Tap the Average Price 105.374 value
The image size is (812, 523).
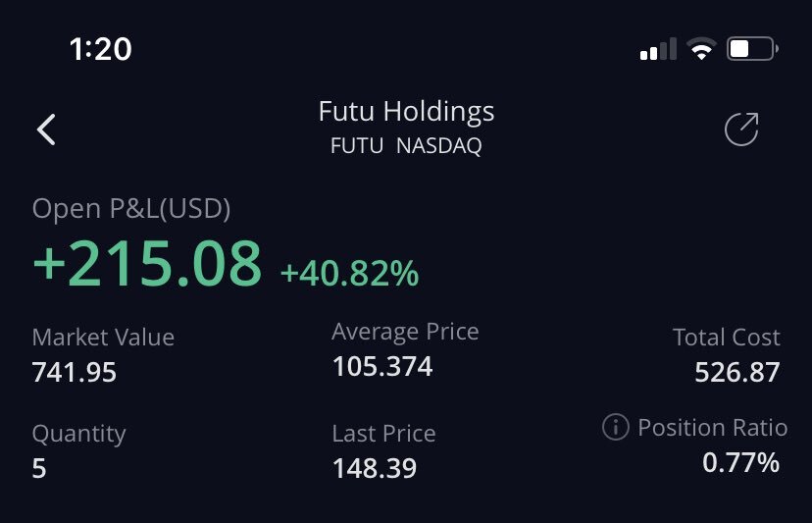tap(382, 367)
